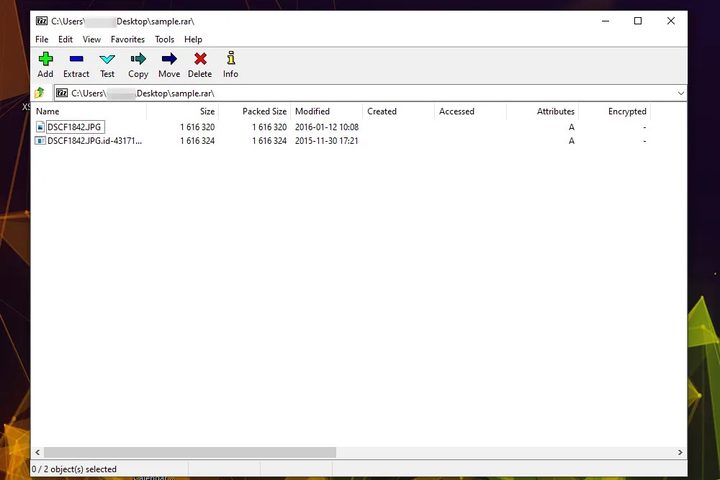The width and height of the screenshot is (720, 480).
Task: Click the blue Extract toolbar icon
Action: (x=76, y=60)
